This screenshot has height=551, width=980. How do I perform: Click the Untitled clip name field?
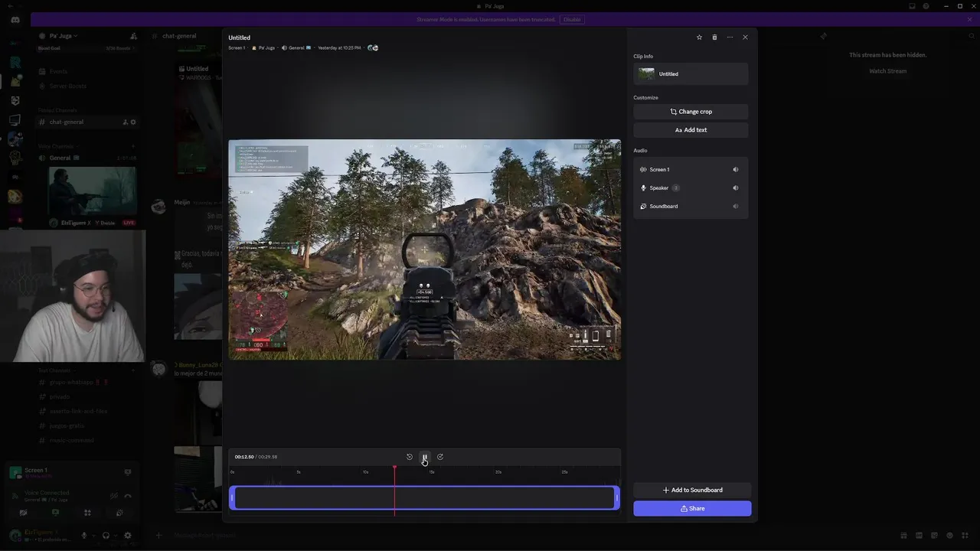pyautogui.click(x=691, y=74)
